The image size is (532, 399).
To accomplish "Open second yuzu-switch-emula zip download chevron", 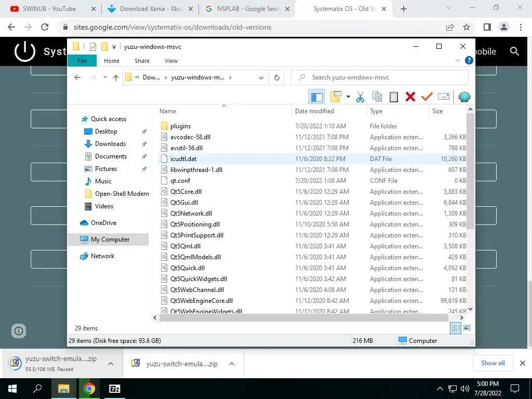I will (232, 364).
